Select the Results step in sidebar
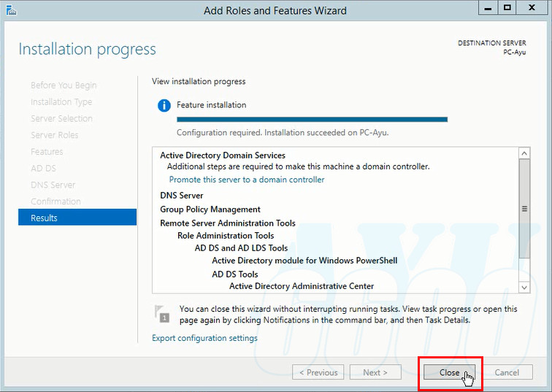Screen dimensions: 552x392 click(77, 218)
